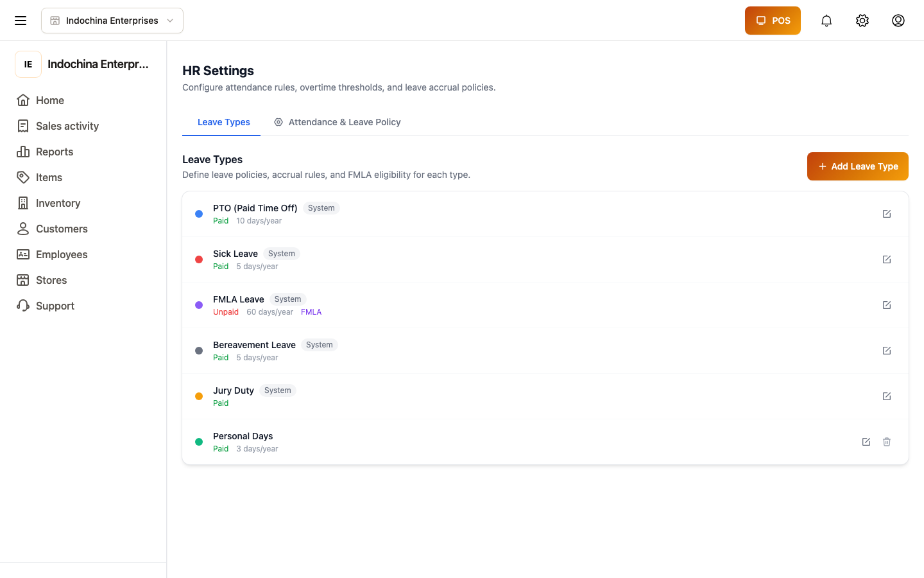Viewport: 924px width, 578px height.
Task: Click the purple FMLA Leave color dot
Action: point(199,305)
